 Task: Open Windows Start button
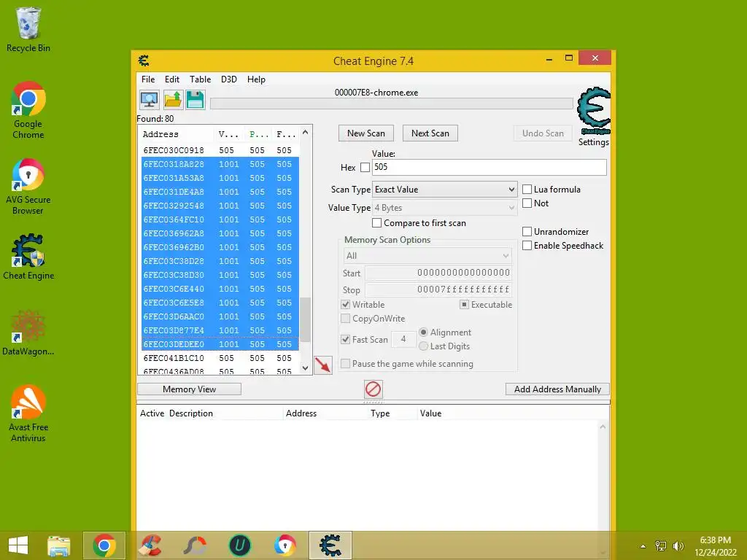point(18,545)
